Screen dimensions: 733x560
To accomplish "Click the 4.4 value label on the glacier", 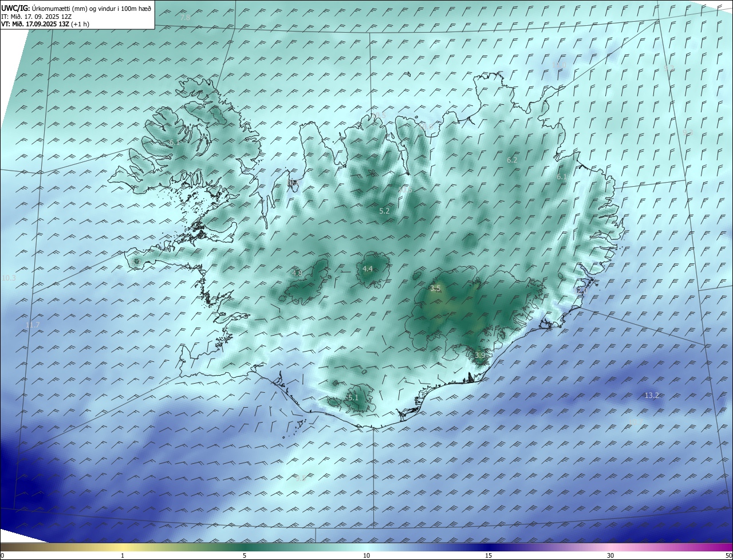I will tap(368, 269).
